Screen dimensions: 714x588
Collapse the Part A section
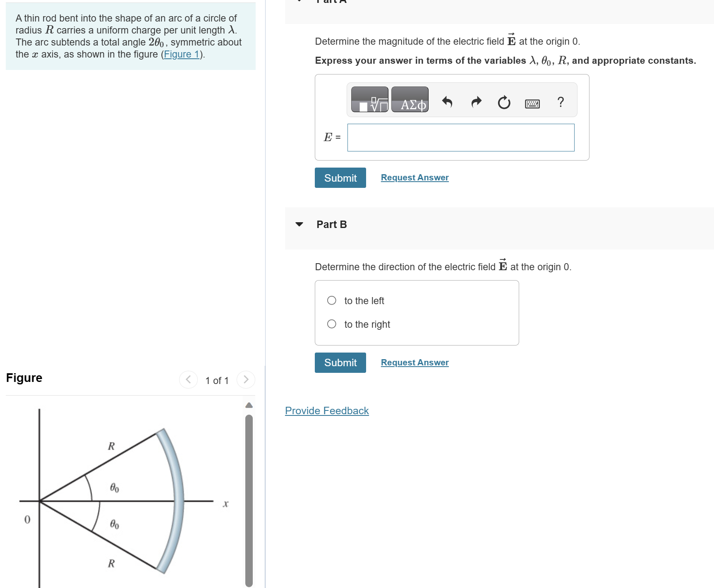pos(299,1)
